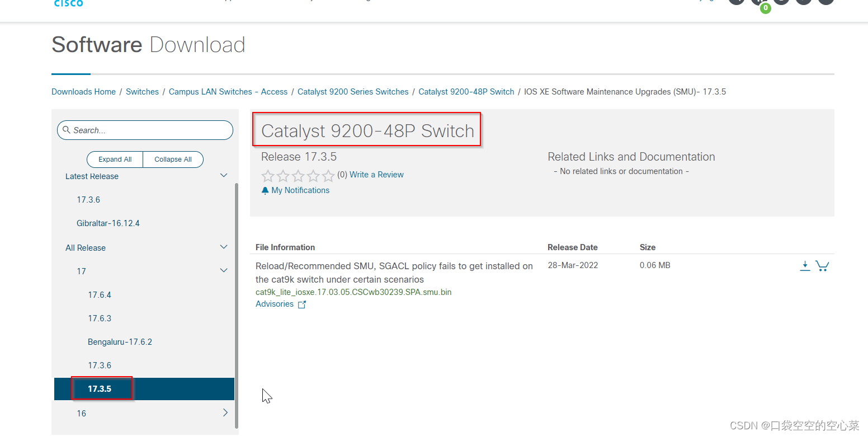Viewport: 868px width, 436px height.
Task: Click the download icon for the SMU file
Action: (x=805, y=266)
